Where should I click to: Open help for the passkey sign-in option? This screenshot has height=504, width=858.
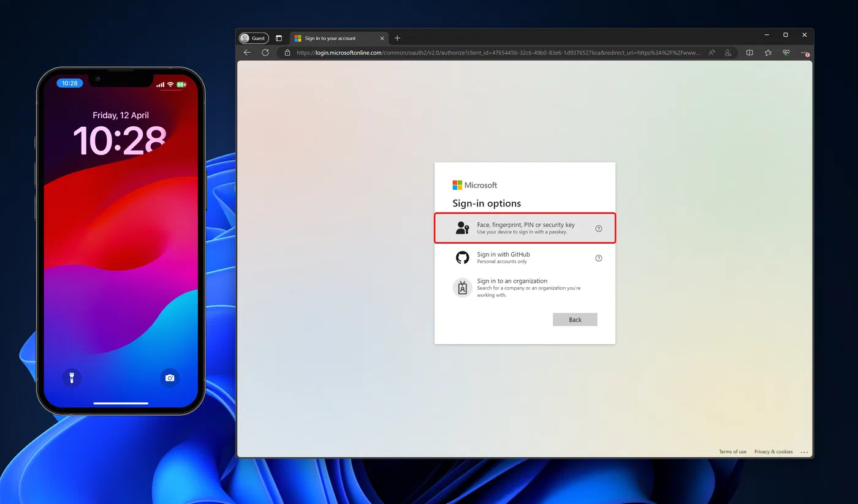click(599, 228)
